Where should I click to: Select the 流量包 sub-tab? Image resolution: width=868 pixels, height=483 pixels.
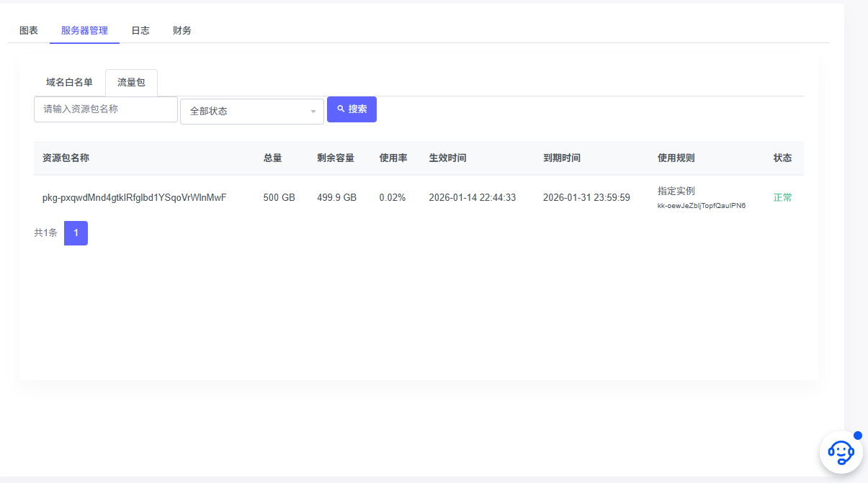[130, 82]
